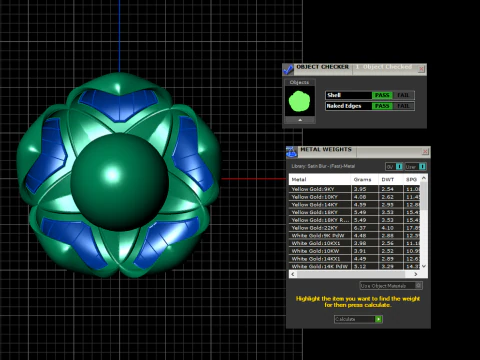This screenshot has width=480, height=360.
Task: Click the horizontal scrollbar left arrow
Action: point(293,274)
